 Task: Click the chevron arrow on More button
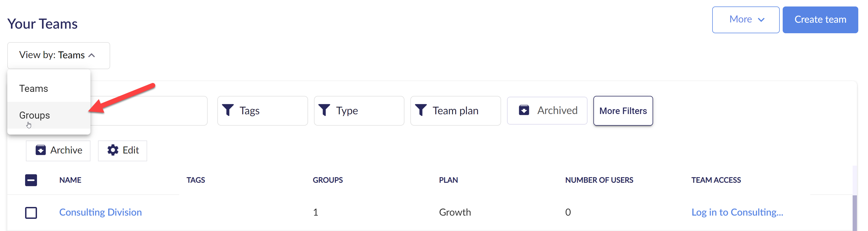point(761,20)
